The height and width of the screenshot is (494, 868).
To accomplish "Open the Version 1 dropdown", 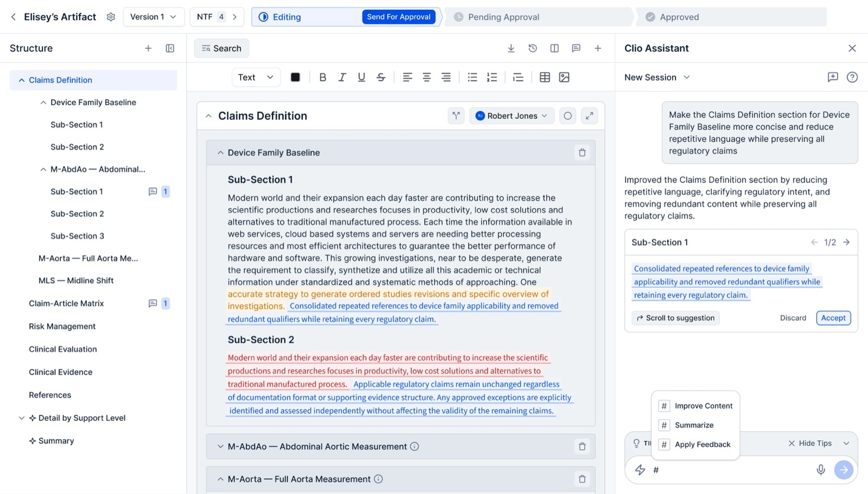I will coord(154,17).
